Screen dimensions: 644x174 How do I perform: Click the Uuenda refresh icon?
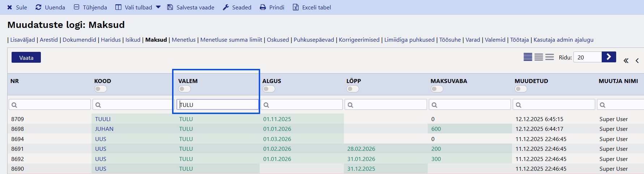click(38, 7)
